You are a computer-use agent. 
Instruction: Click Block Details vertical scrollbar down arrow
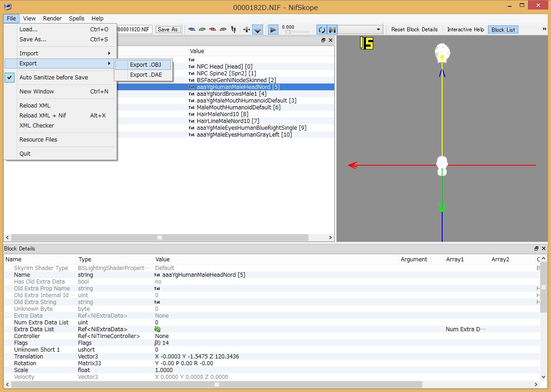click(543, 377)
